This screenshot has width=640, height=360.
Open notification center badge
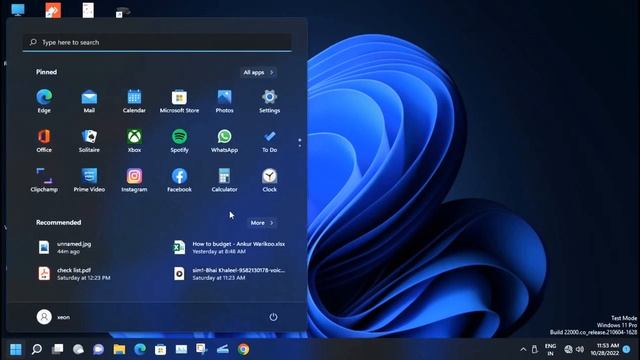pos(627,349)
